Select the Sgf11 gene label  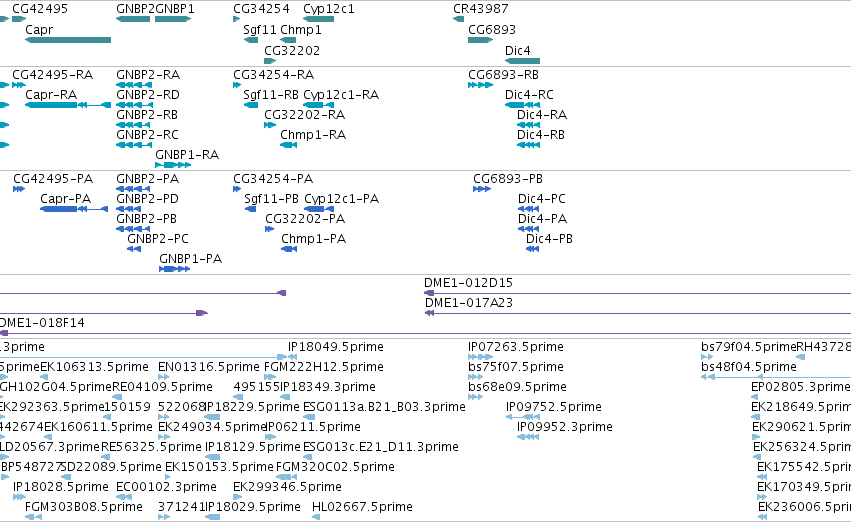pos(260,30)
